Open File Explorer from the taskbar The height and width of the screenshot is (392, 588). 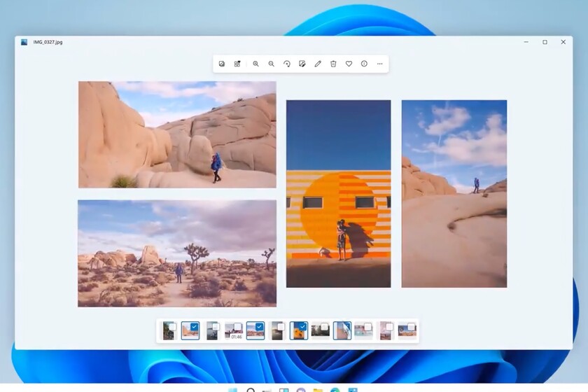coord(318,388)
